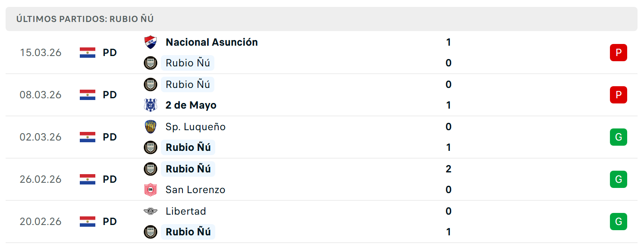
Task: Open the Nacional Asunción team link
Action: 212,42
